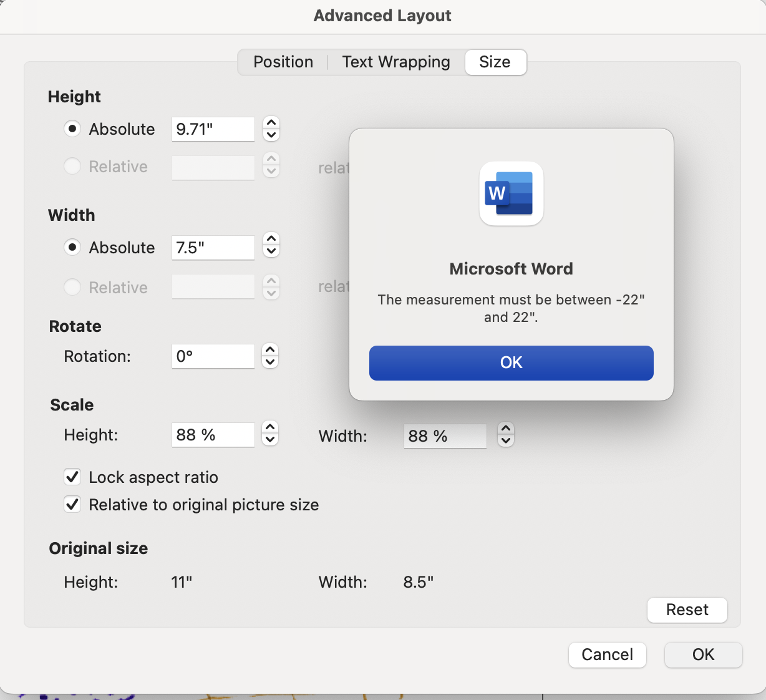Toggle Lock aspect ratio checkbox
The width and height of the screenshot is (766, 700).
72,477
